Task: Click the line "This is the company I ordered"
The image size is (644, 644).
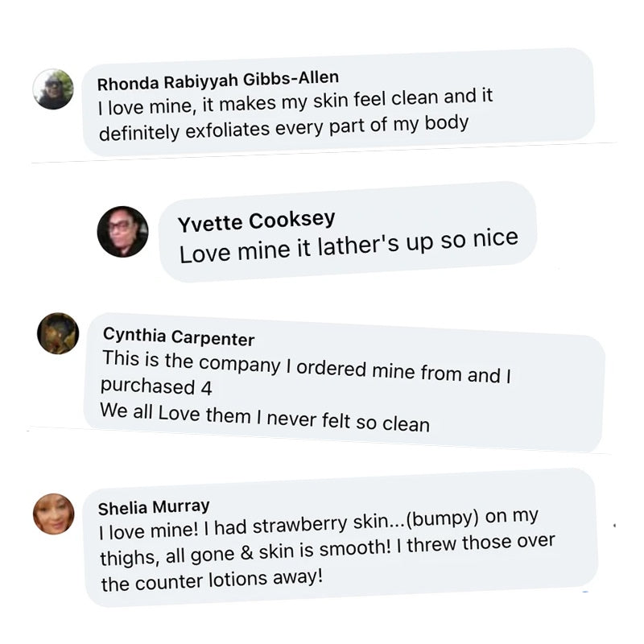Action: click(306, 365)
